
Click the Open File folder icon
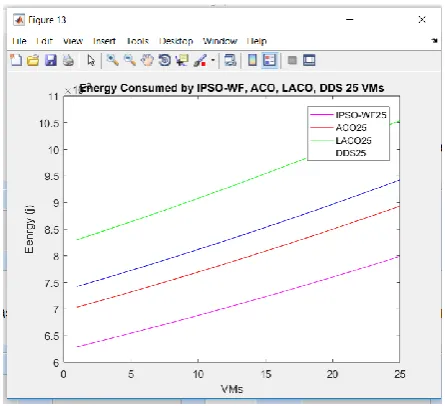[x=33, y=61]
